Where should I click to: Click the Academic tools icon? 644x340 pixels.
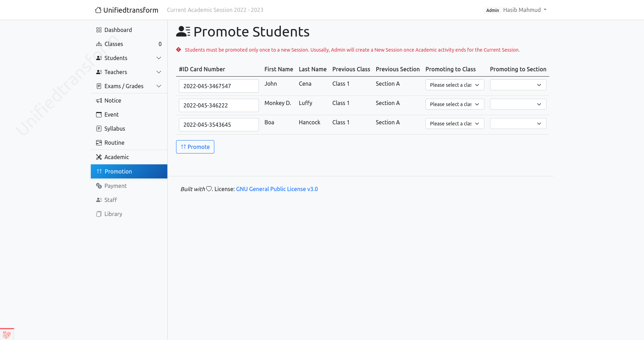pyautogui.click(x=99, y=157)
